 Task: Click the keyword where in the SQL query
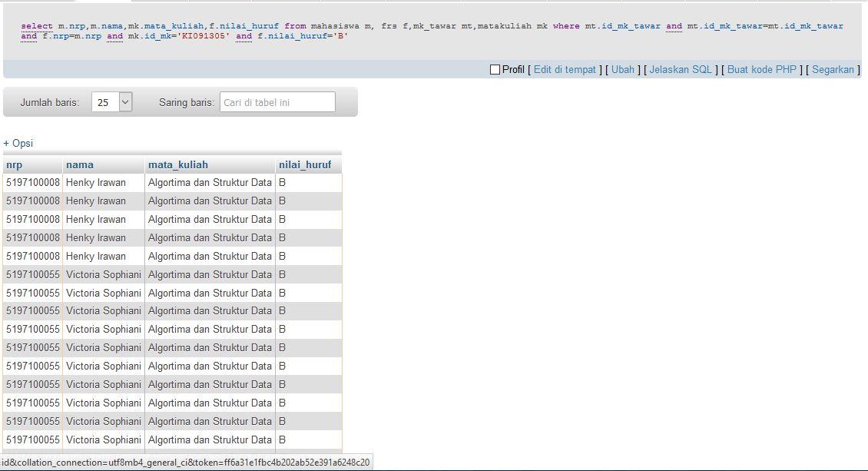click(x=566, y=26)
